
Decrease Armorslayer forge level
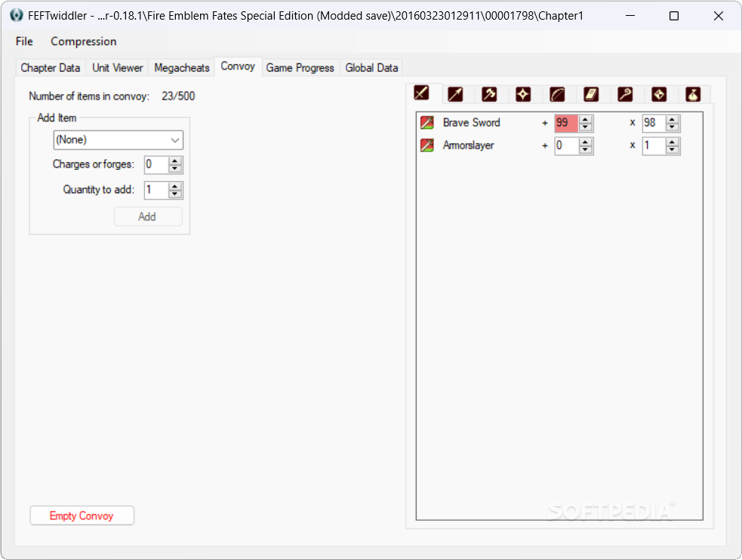[585, 149]
